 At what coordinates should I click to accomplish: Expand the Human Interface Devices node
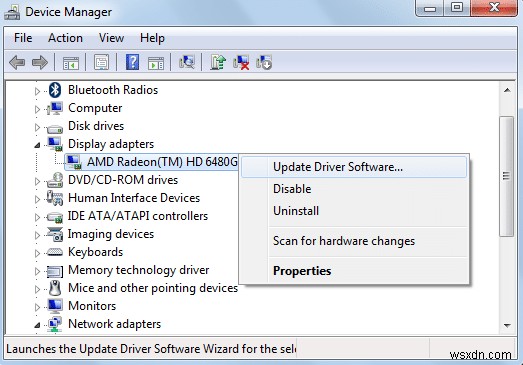pyautogui.click(x=37, y=199)
